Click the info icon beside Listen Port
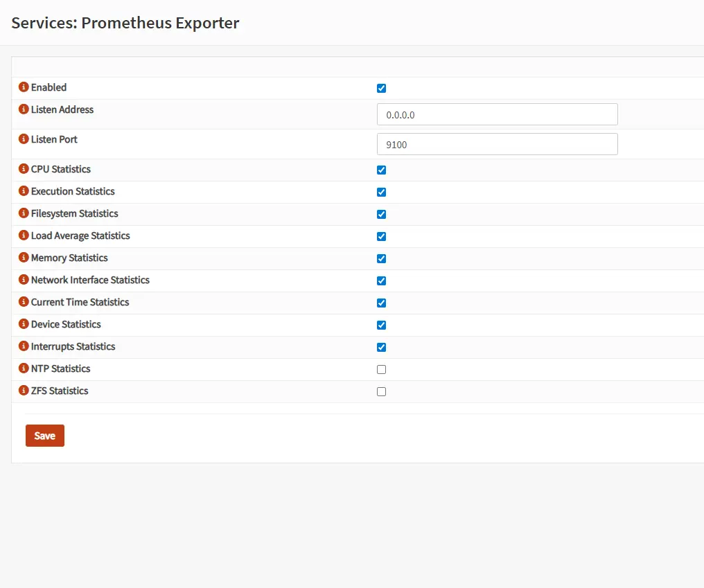The image size is (704, 588). (24, 139)
